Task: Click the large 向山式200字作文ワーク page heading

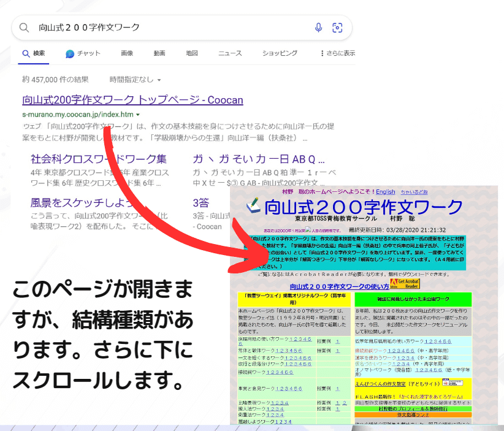Action: 363,207
